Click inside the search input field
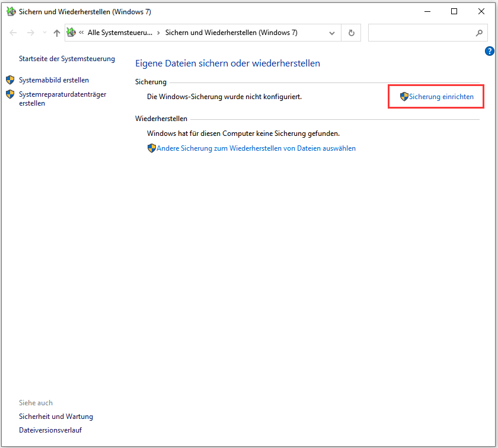 click(421, 33)
